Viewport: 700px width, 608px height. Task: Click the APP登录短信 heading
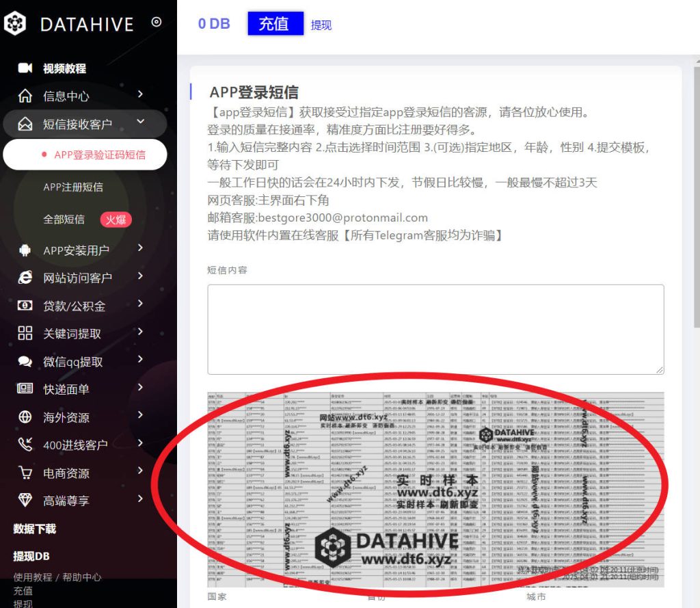(254, 92)
